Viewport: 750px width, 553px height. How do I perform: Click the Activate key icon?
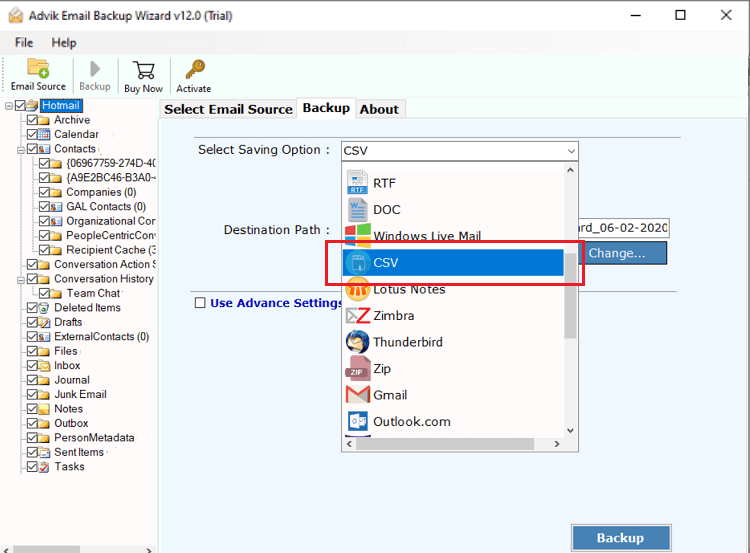[195, 70]
